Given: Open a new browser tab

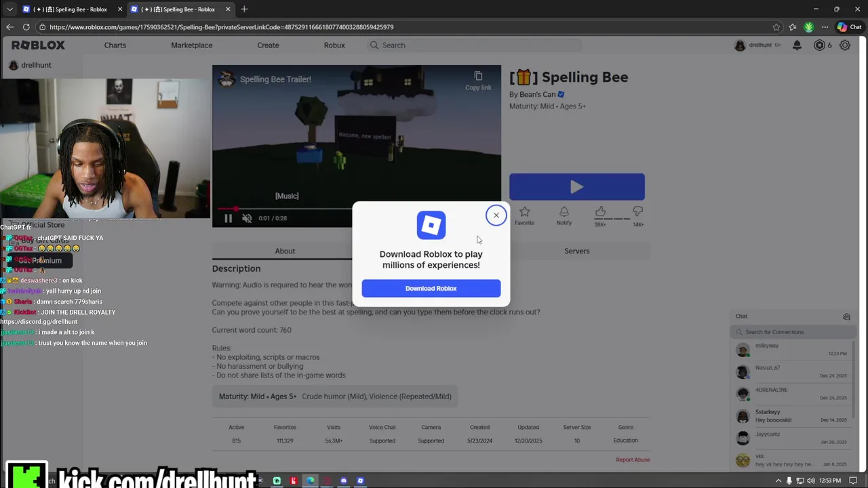Looking at the screenshot, I should tap(244, 9).
